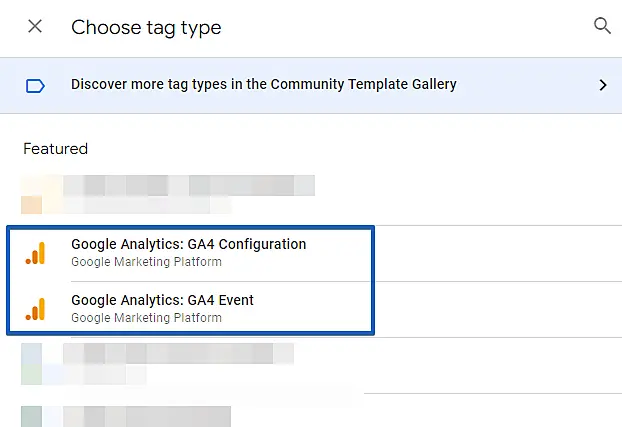This screenshot has height=427, width=622.
Task: Open Discover more tag types link
Action: [x=263, y=85]
